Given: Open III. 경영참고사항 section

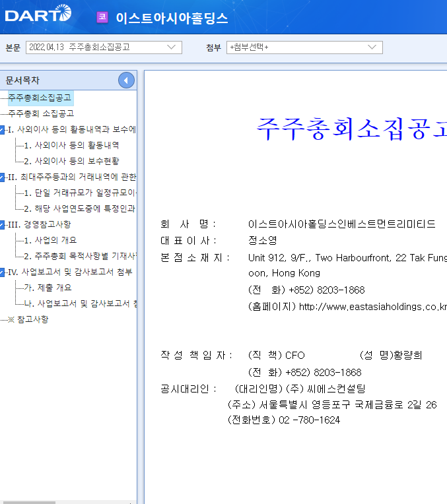Looking at the screenshot, I should [39, 224].
